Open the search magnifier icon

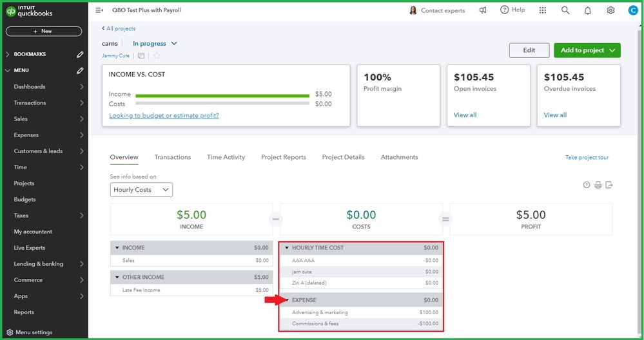(565, 10)
